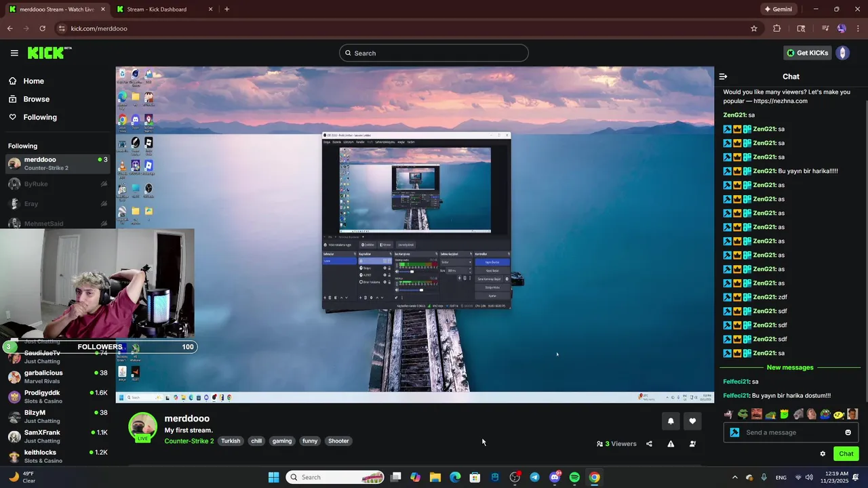
Task: Insert the yellow lemon emote
Action: [x=839, y=414]
